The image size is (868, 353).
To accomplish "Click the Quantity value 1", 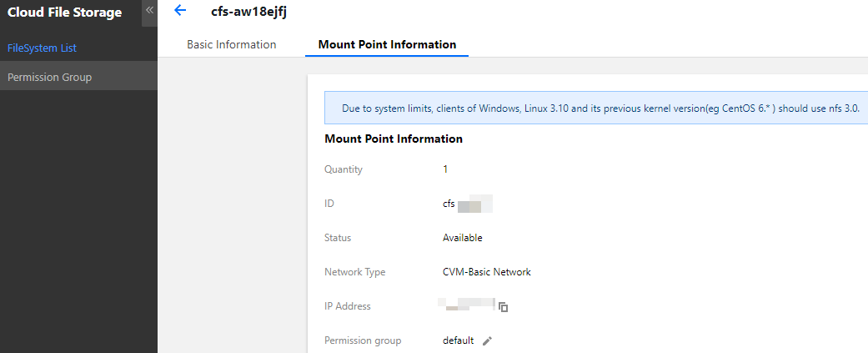I will 445,169.
